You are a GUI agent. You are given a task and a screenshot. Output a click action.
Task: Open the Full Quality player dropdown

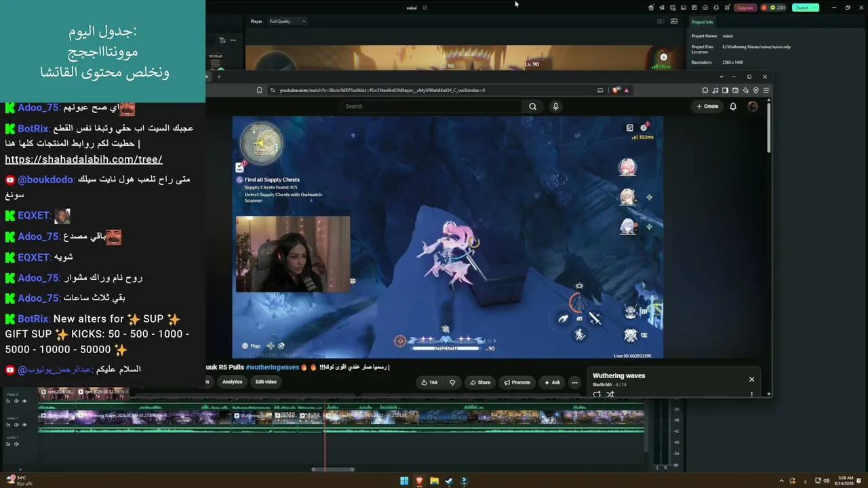tap(288, 21)
